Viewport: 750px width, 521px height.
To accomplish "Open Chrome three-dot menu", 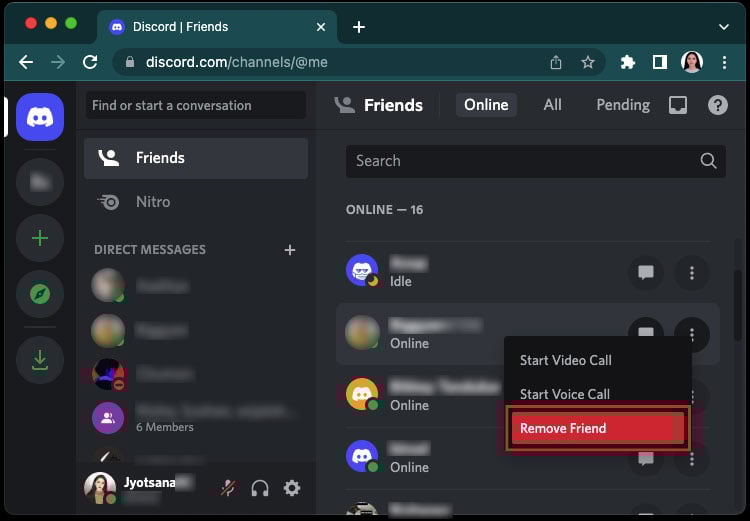I will 724,62.
